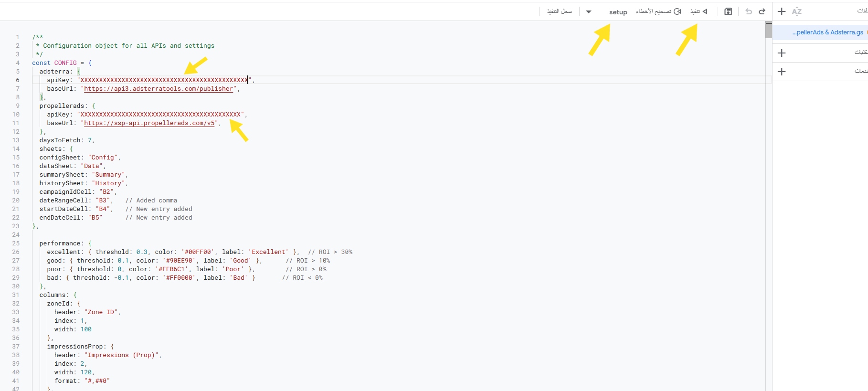Click the '#FF0000' color string
The width and height of the screenshot is (868, 391).
coord(180,278)
